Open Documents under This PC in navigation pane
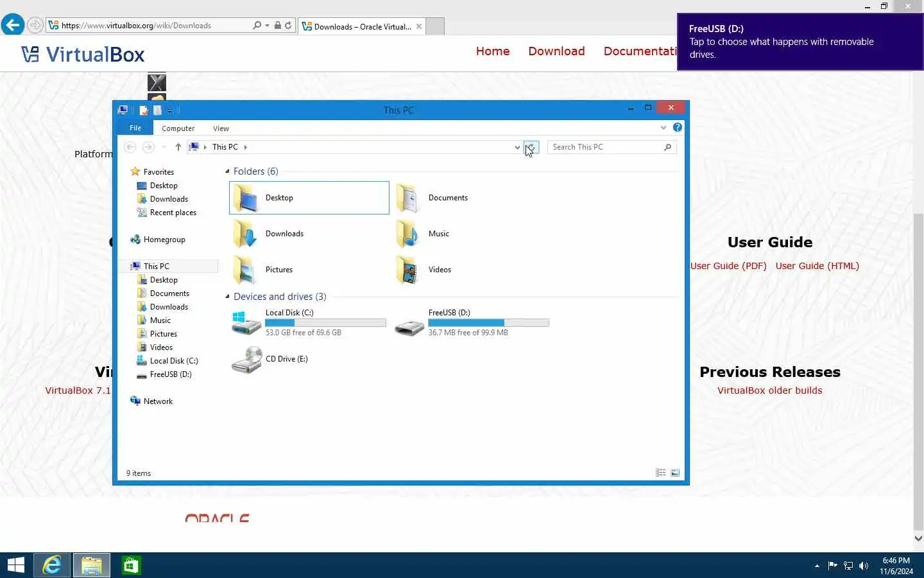This screenshot has width=924, height=578. coord(169,293)
